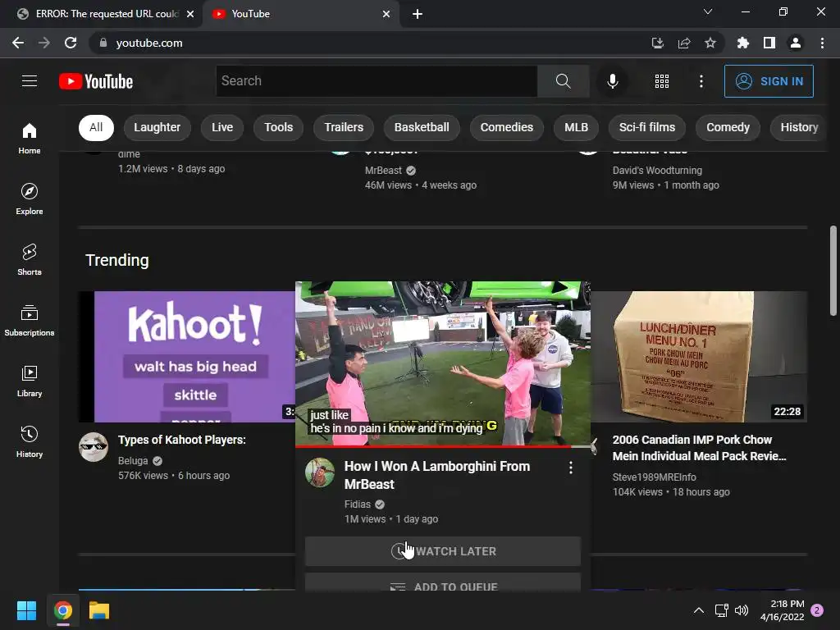840x630 pixels.
Task: Open Chrome's three-dot menu
Action: (x=822, y=43)
